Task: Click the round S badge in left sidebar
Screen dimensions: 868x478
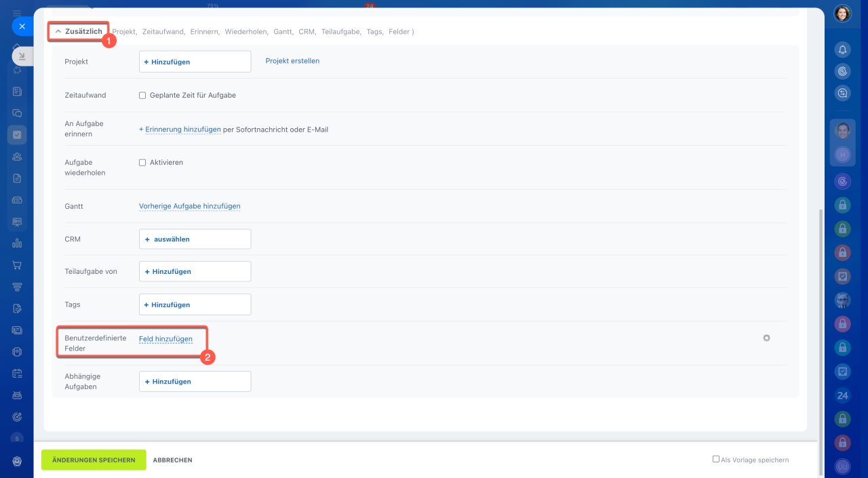Action: pyautogui.click(x=17, y=439)
